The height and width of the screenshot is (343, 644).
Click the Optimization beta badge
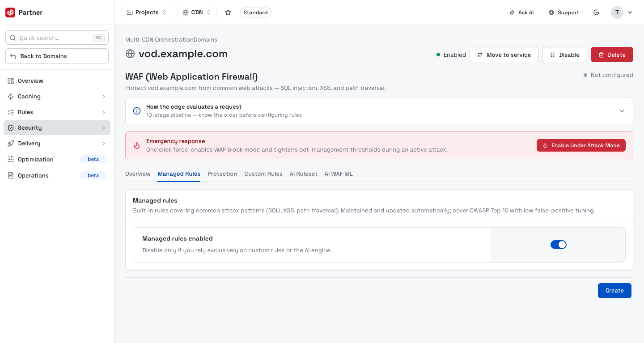(93, 160)
